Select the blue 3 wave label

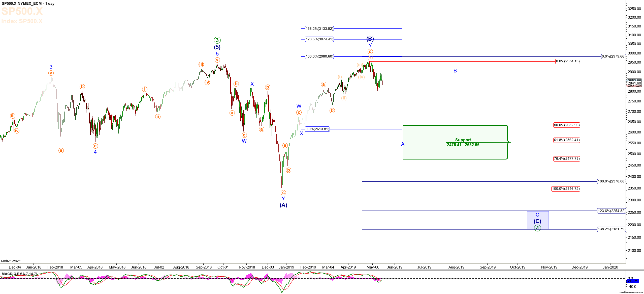(x=51, y=67)
